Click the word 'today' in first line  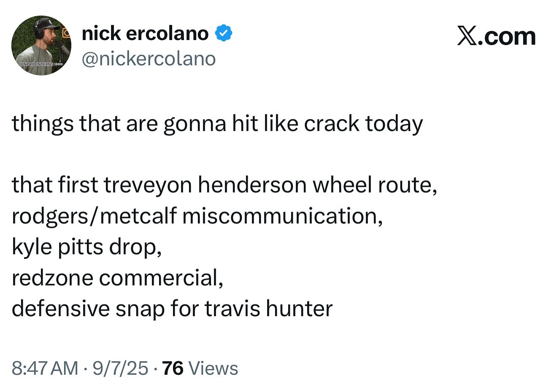pos(394,124)
